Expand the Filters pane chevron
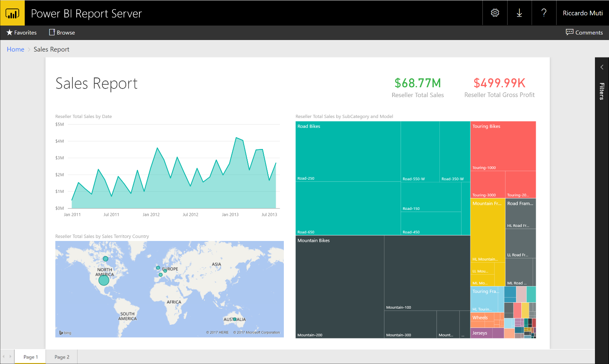 tap(602, 67)
